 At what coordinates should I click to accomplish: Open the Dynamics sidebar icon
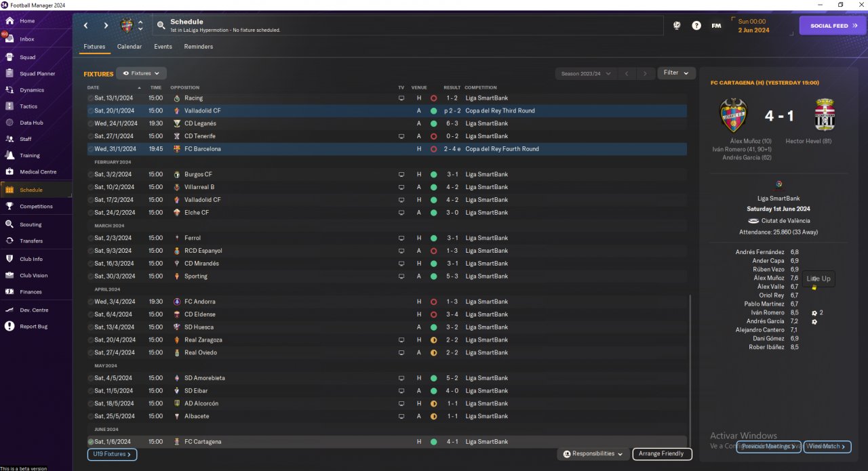coord(9,90)
